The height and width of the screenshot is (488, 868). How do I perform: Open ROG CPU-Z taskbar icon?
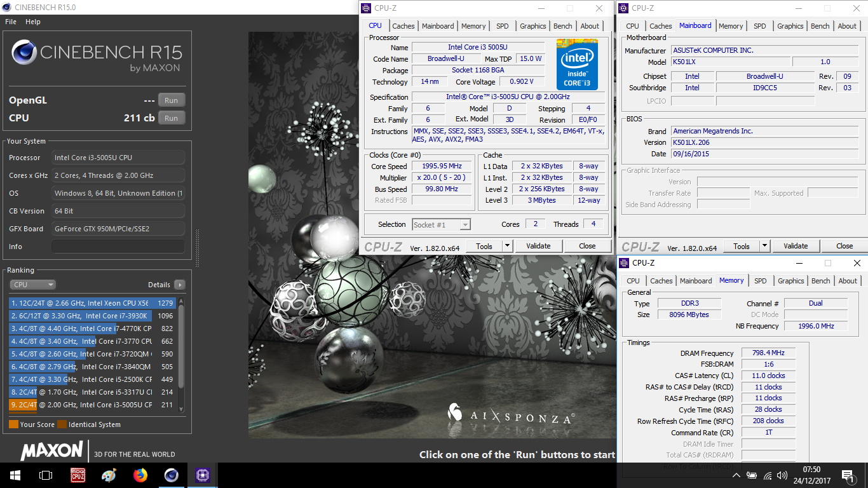(x=78, y=475)
